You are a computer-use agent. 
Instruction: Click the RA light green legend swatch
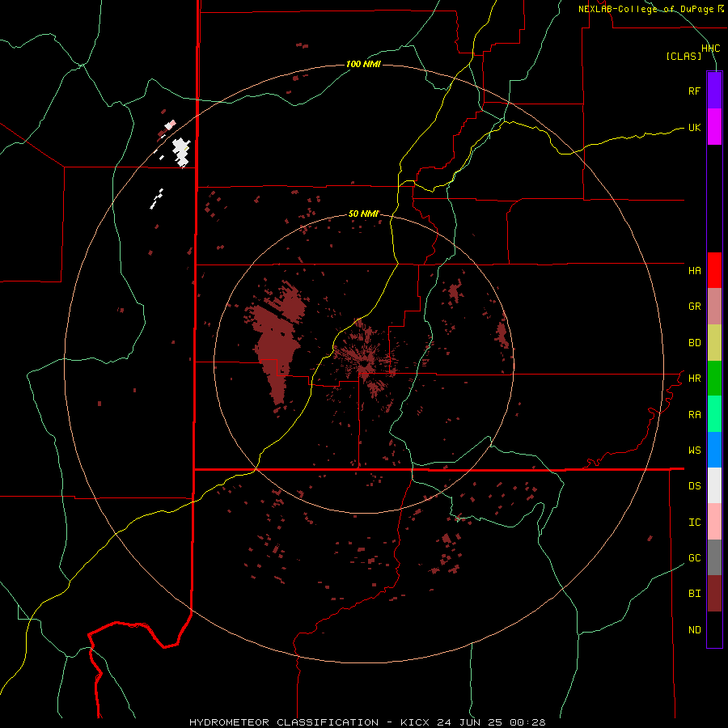(714, 414)
